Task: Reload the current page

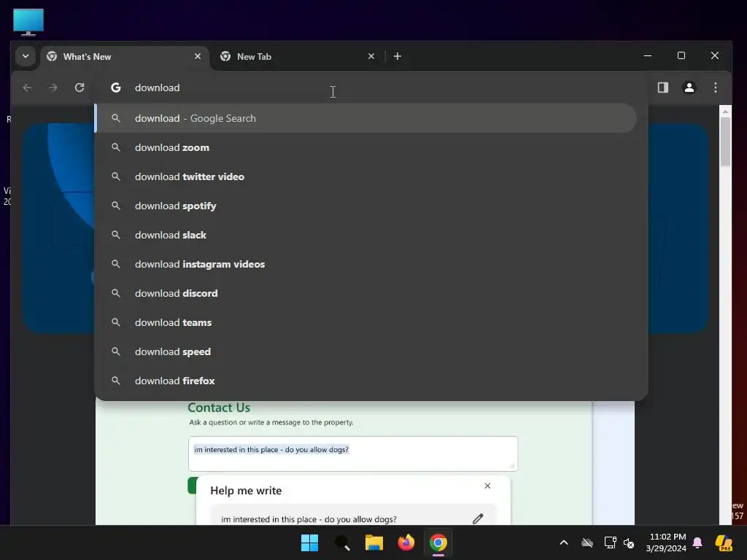Action: [80, 87]
